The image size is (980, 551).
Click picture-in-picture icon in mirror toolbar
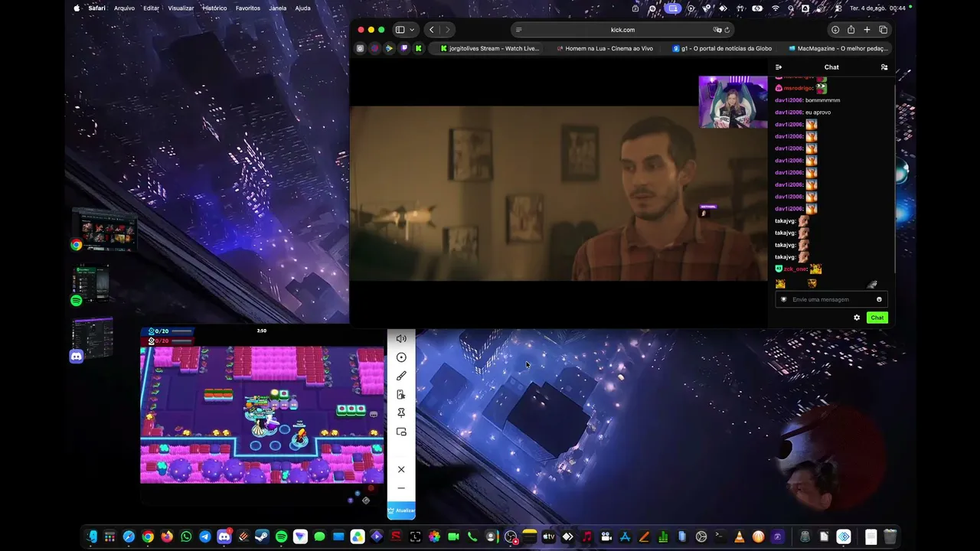(x=401, y=432)
